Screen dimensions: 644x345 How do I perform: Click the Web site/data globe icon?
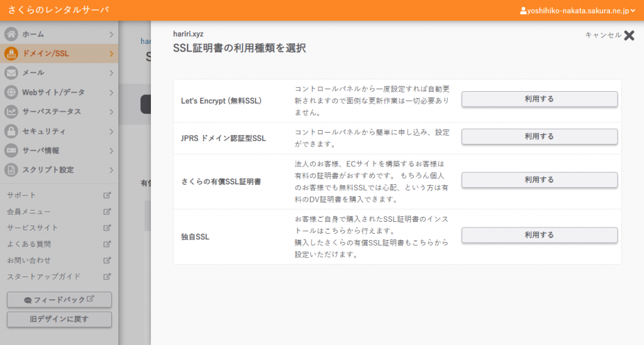pyautogui.click(x=11, y=92)
